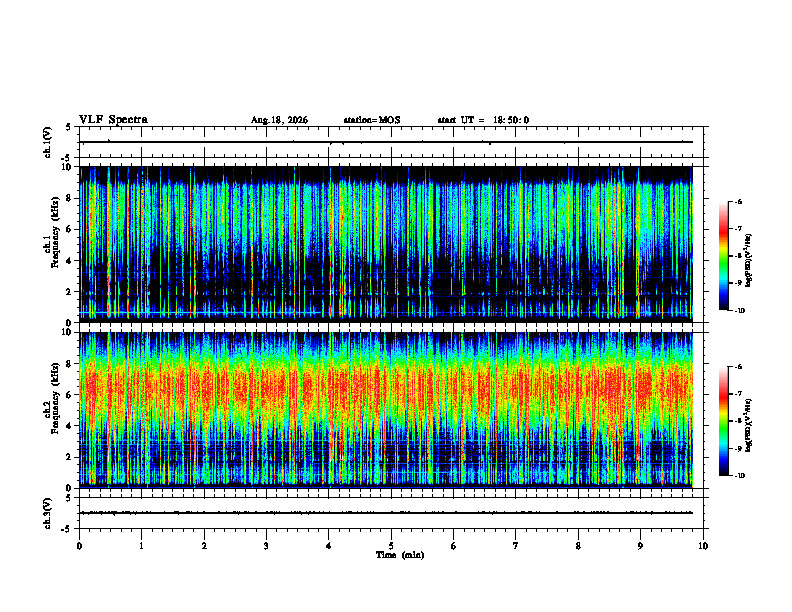Click the time-axis tick label "1"
The width and height of the screenshot is (792, 612).
coord(141,546)
